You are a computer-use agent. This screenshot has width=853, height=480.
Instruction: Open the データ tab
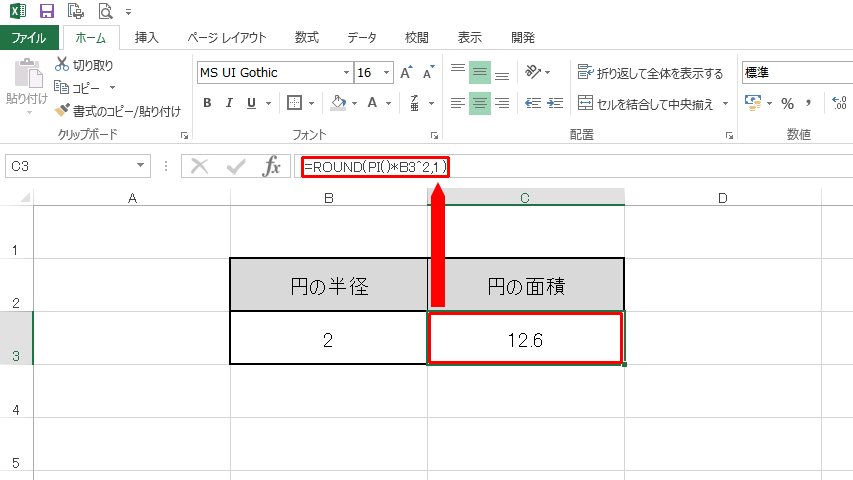pyautogui.click(x=362, y=38)
